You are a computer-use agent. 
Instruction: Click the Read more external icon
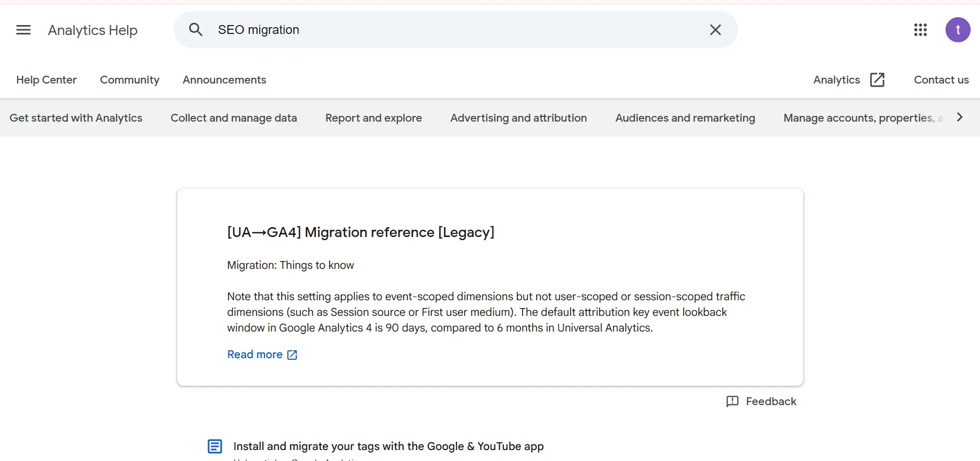click(292, 355)
